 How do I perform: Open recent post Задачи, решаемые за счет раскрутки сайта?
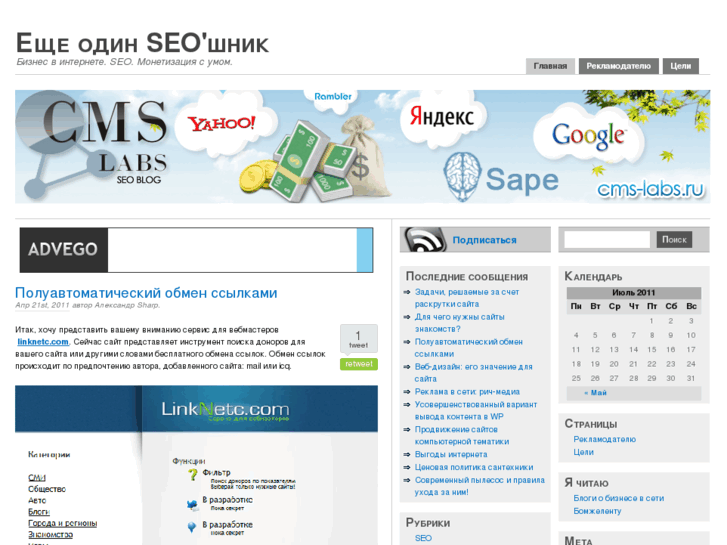coord(467,298)
